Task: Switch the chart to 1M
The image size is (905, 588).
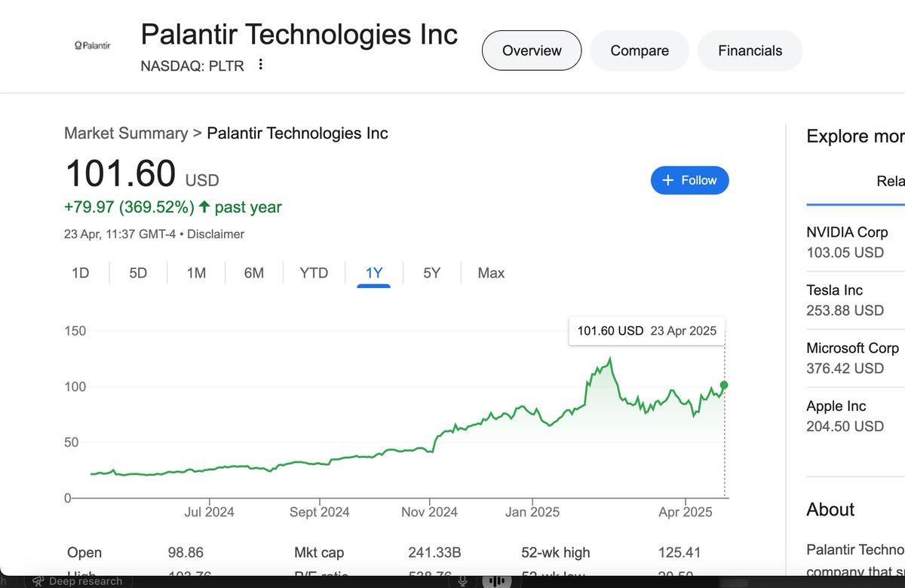Action: [196, 273]
